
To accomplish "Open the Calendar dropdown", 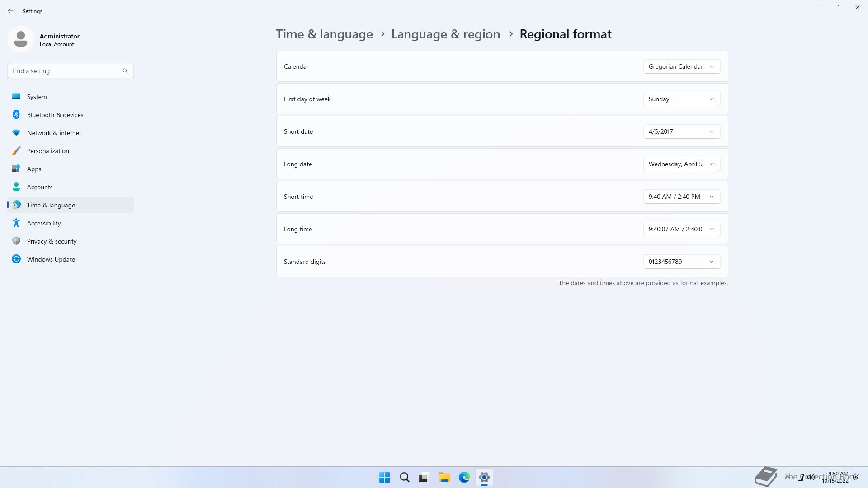I will pos(681,66).
